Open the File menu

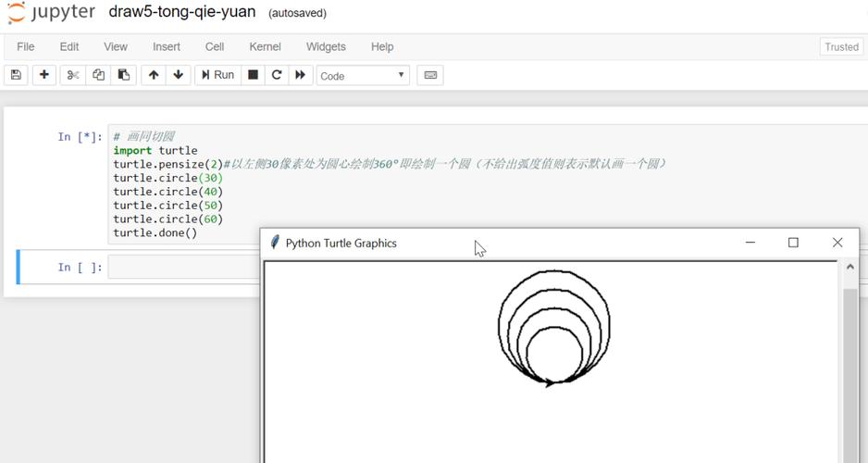26,47
